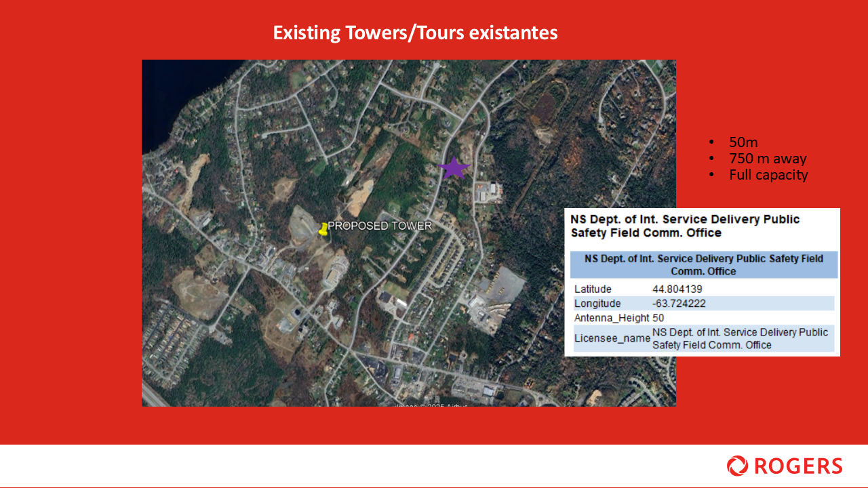Click the Longitude value -63.724222
This screenshot has width=868, height=488.
tap(679, 304)
